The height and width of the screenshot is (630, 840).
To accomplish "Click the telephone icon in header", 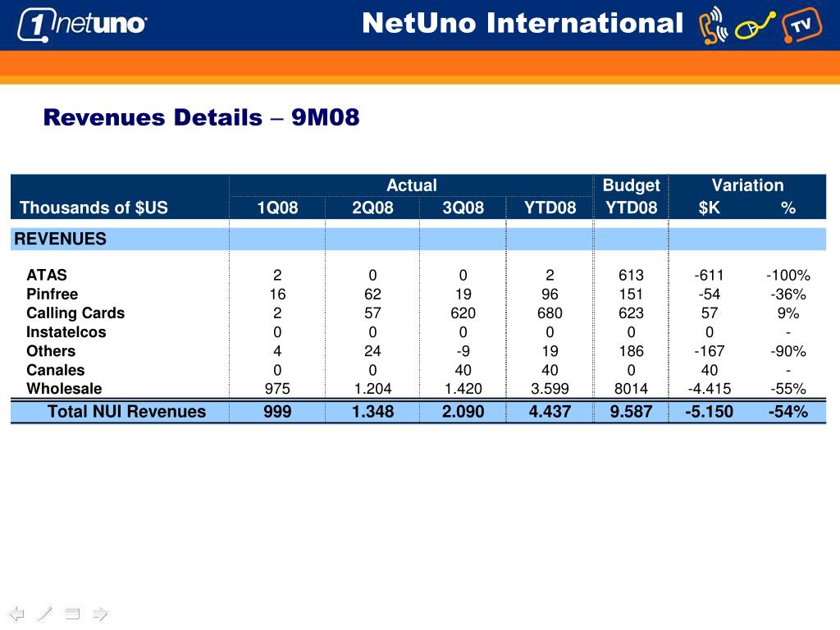I will click(713, 25).
